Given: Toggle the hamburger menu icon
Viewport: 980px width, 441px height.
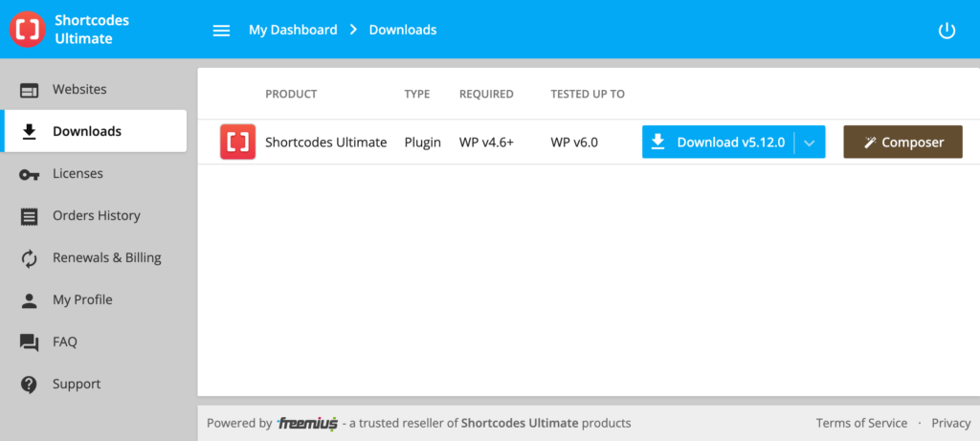Looking at the screenshot, I should [x=221, y=30].
